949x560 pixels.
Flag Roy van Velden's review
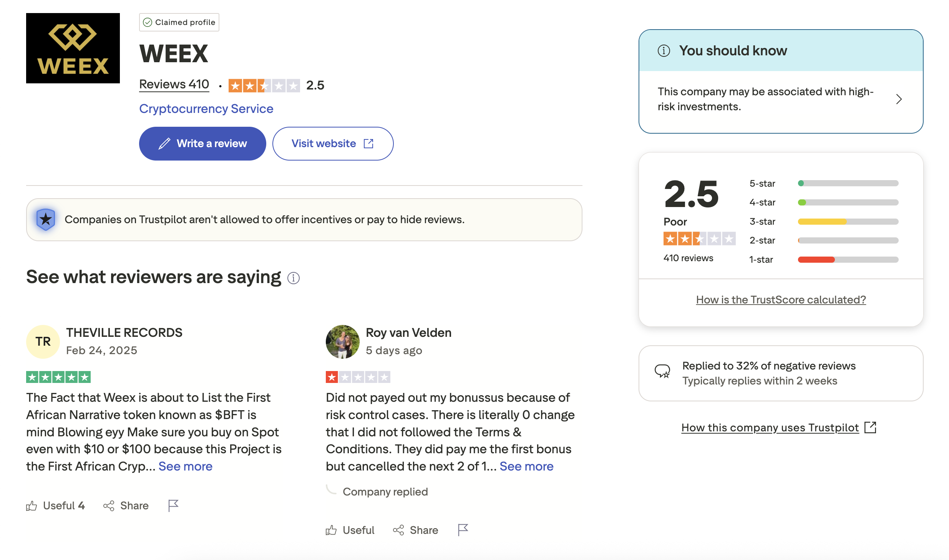click(x=463, y=530)
